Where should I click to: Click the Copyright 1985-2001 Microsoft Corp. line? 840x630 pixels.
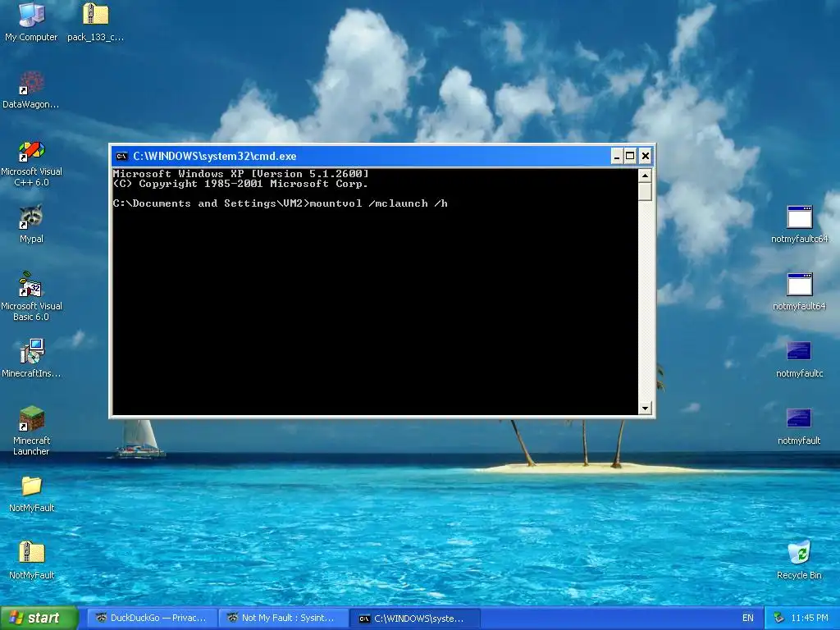coord(240,184)
